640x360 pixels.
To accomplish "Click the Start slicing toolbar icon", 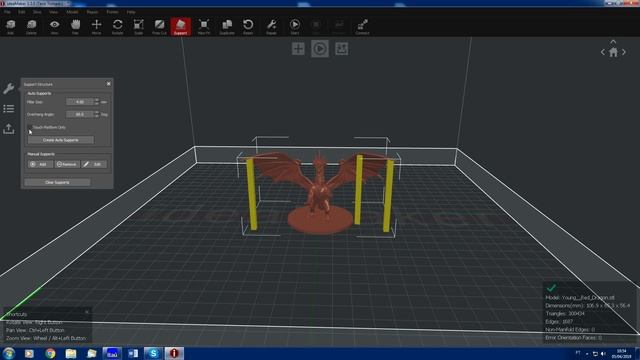I will tap(295, 27).
